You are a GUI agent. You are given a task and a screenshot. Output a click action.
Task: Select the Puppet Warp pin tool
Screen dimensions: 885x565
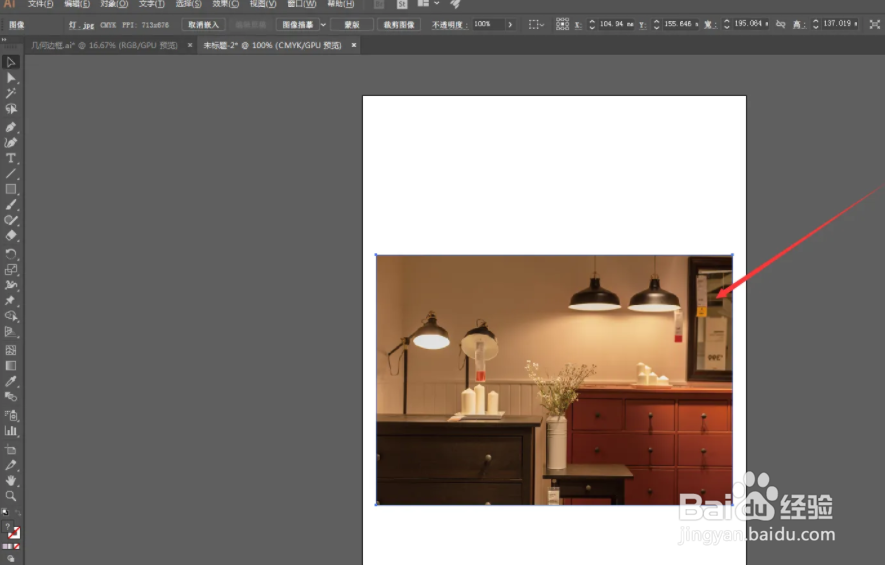click(11, 300)
